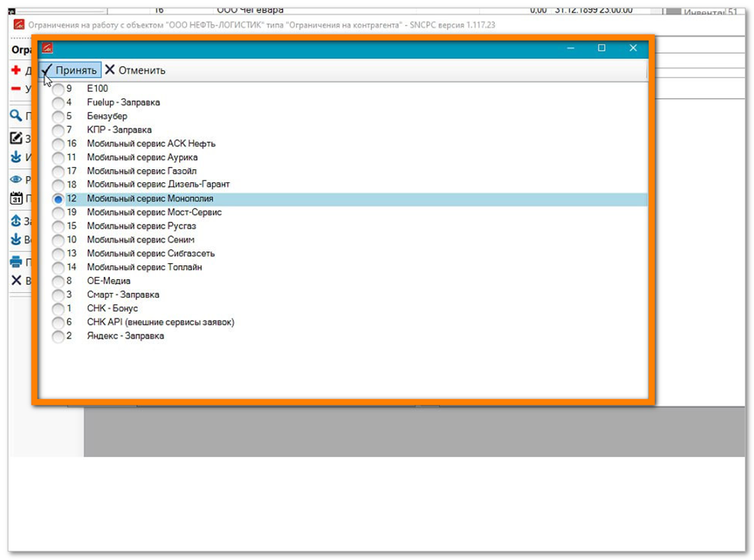Click the red app icon in dialog title bar
Viewport: 754px width, 560px height.
click(x=47, y=48)
